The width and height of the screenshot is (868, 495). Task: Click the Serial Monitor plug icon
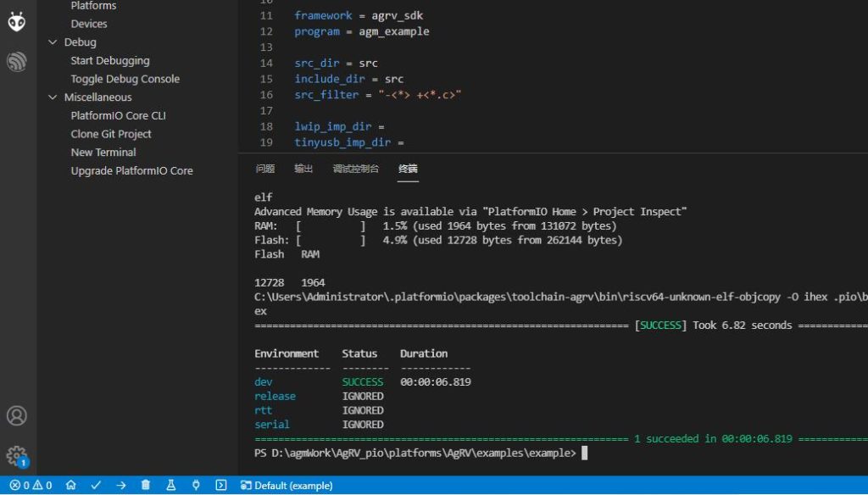tap(196, 485)
